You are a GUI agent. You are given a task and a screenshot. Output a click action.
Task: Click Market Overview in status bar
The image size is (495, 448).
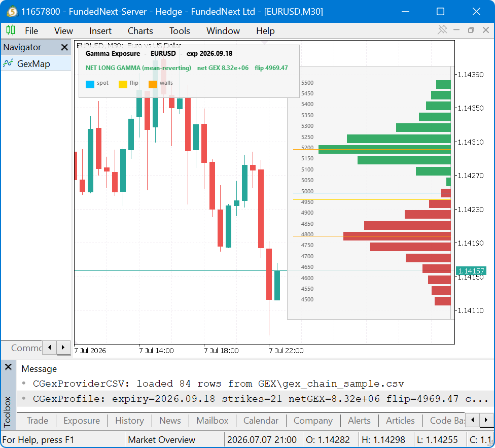coord(162,440)
